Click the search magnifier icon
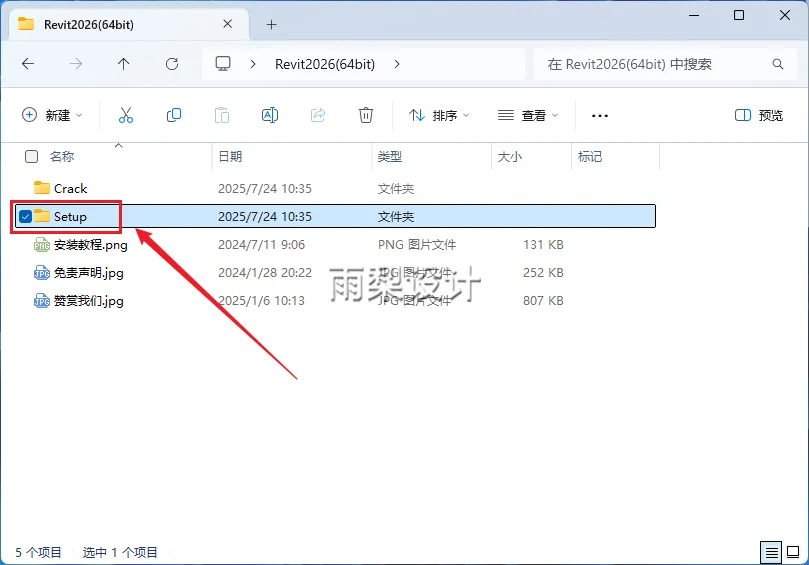809x565 pixels. coord(778,64)
